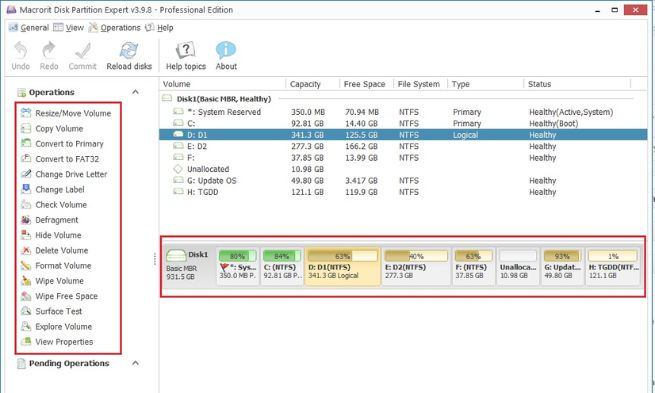655x393 pixels.
Task: Click the splitter handle beside disk map
Action: point(155,259)
